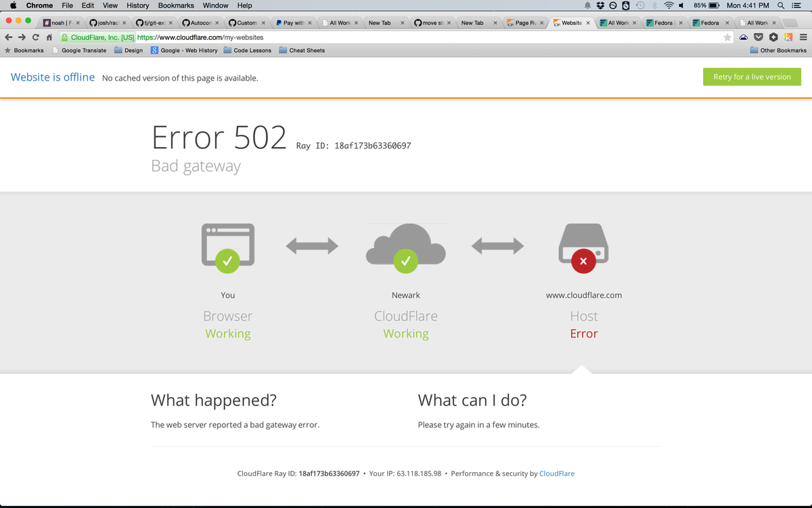Click Retry for a live version button
The height and width of the screenshot is (508, 812).
tap(752, 77)
